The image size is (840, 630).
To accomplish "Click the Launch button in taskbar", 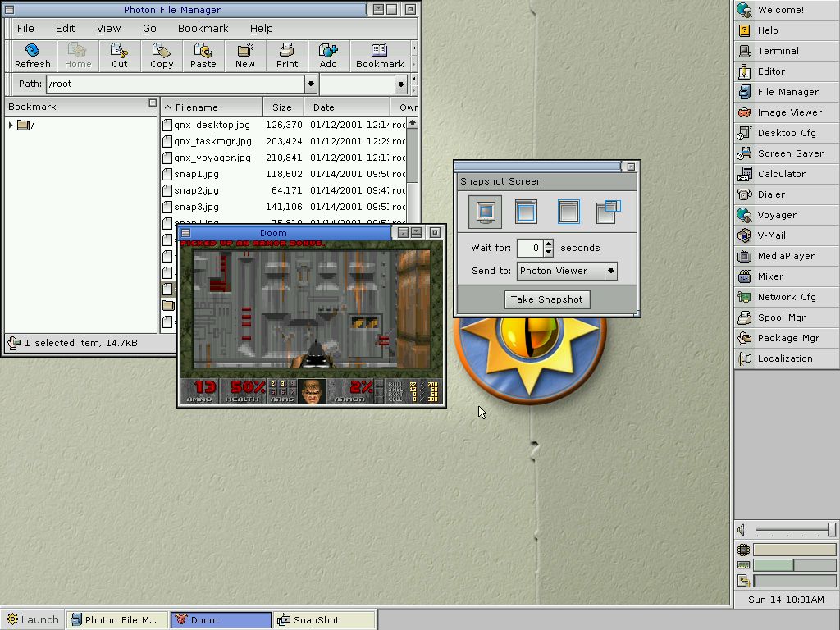I will point(33,620).
